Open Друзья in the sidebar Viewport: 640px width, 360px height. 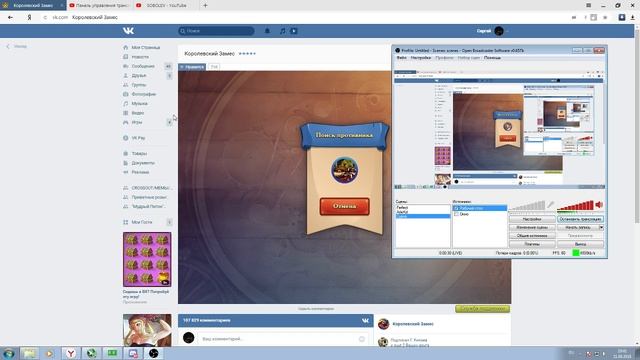(139, 76)
